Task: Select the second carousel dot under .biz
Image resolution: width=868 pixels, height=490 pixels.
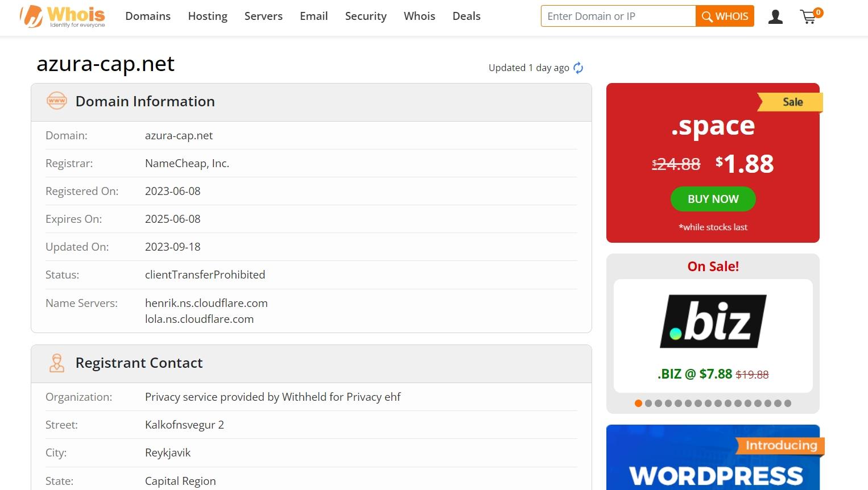Action: pyautogui.click(x=648, y=404)
